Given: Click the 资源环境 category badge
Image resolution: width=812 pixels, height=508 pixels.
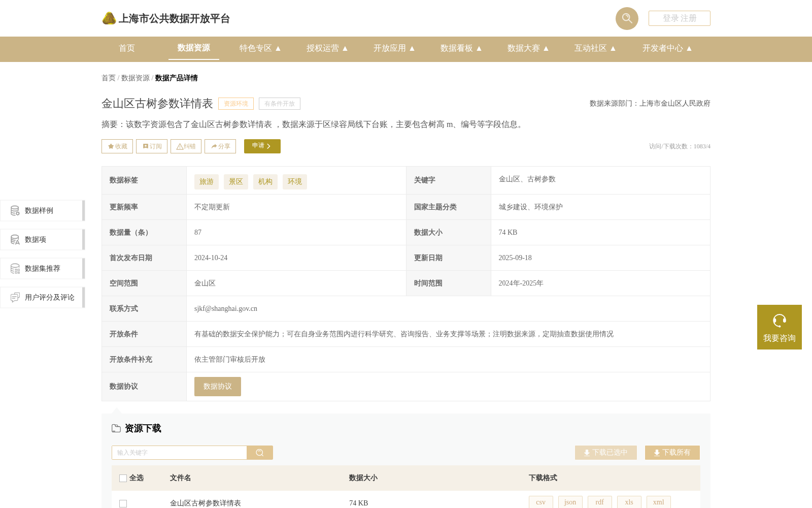Looking at the screenshot, I should point(236,104).
